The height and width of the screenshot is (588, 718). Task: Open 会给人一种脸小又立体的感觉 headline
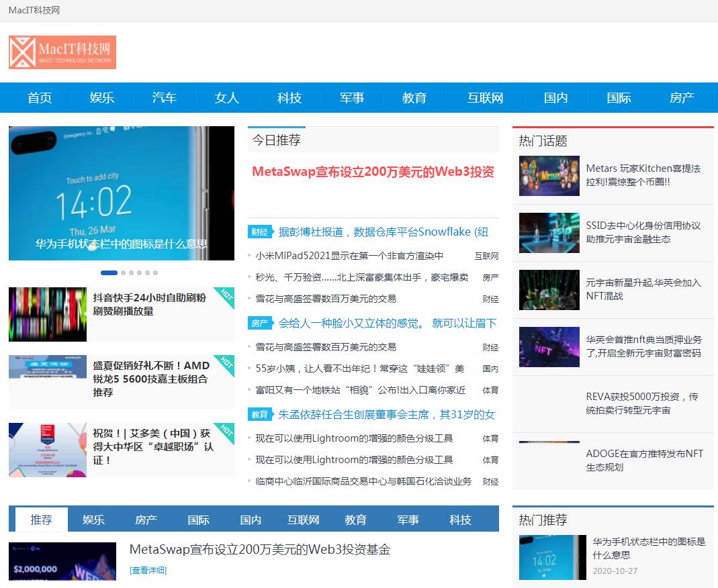(x=388, y=324)
